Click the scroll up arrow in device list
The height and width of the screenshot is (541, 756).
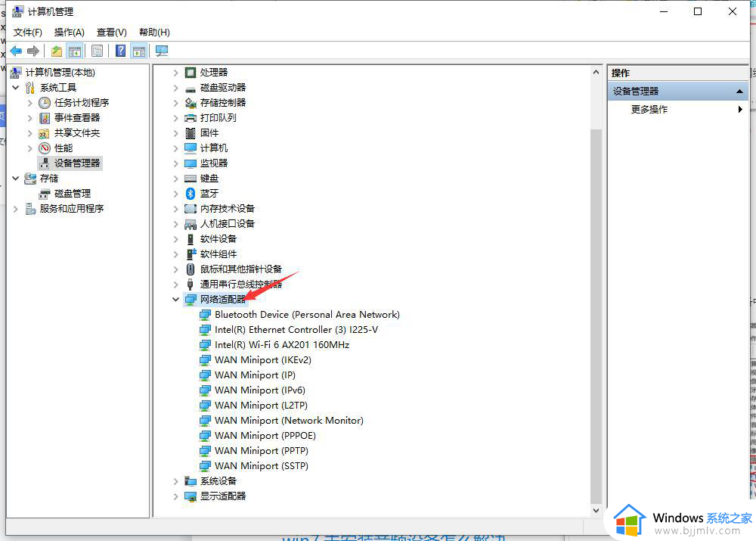pyautogui.click(x=596, y=73)
